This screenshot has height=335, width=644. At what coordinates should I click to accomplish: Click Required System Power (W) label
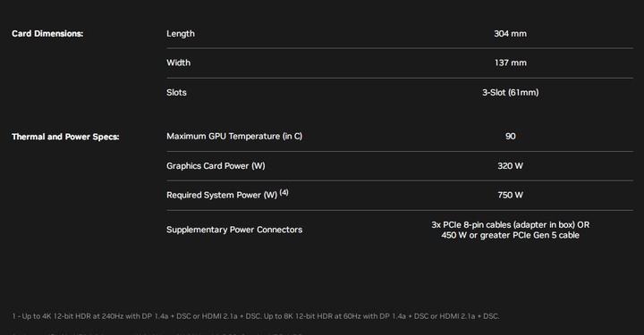(x=222, y=195)
